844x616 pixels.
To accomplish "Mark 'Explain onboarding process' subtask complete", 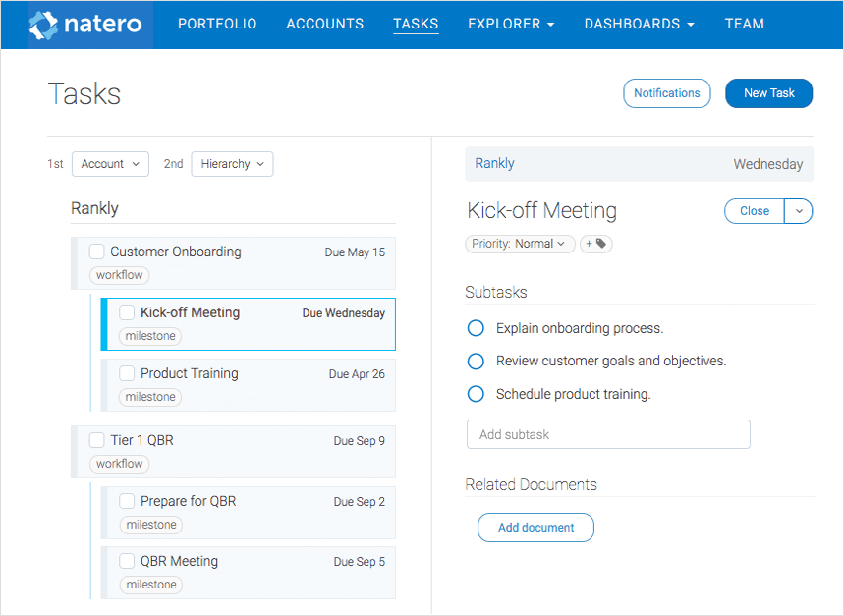I will [476, 328].
